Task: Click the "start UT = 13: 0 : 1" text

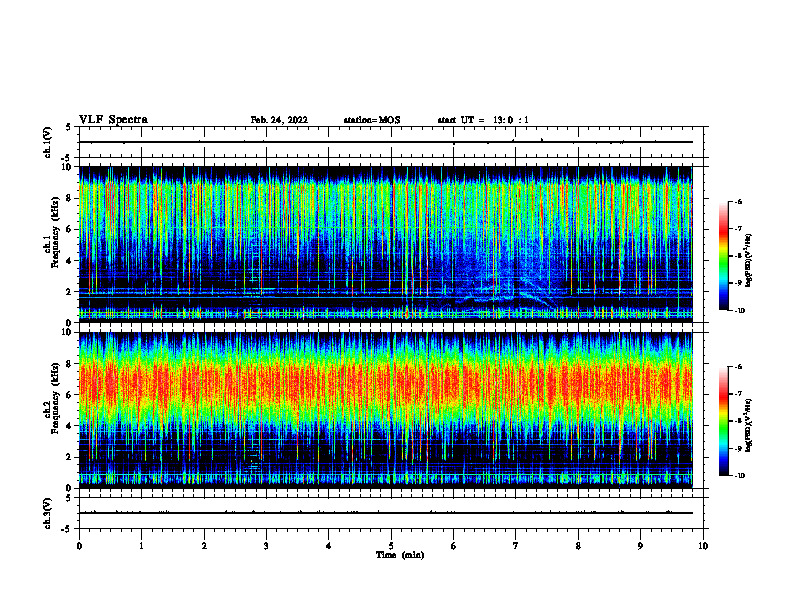Action: [483, 120]
